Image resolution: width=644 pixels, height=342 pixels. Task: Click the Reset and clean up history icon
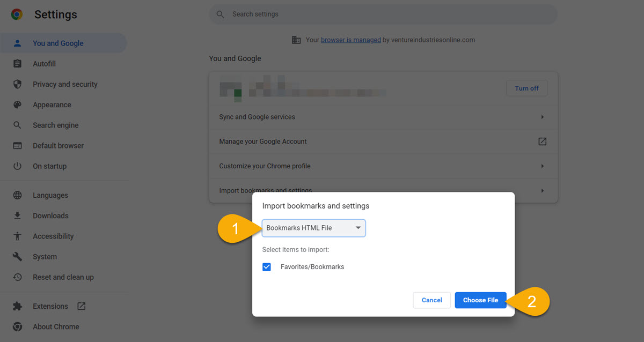point(17,277)
